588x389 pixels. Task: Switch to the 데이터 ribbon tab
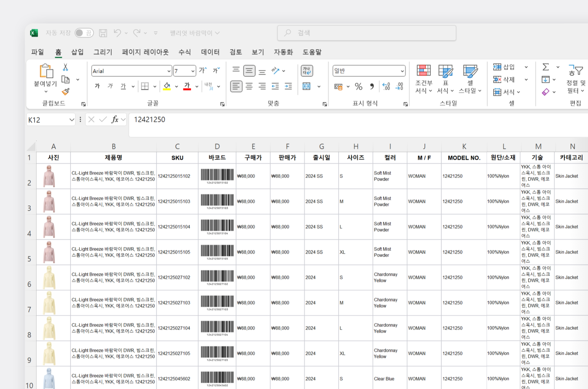pos(210,52)
